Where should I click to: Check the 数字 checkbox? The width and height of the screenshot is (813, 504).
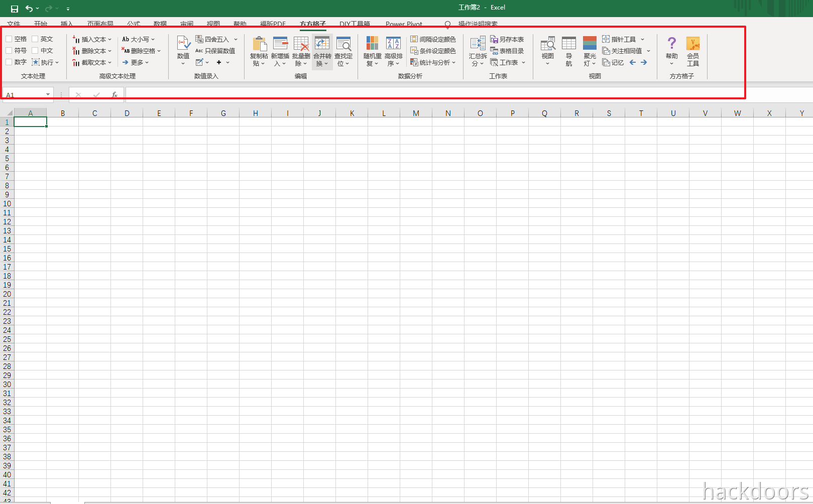pos(9,62)
